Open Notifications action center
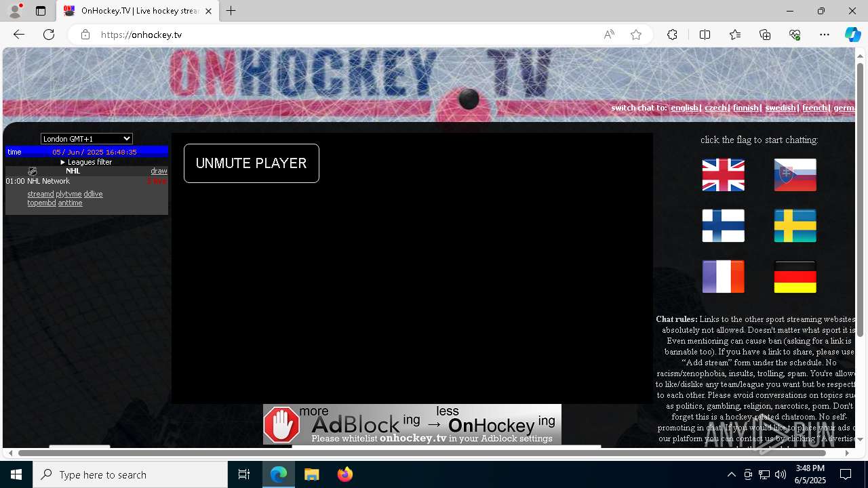868x488 pixels. coord(846,474)
